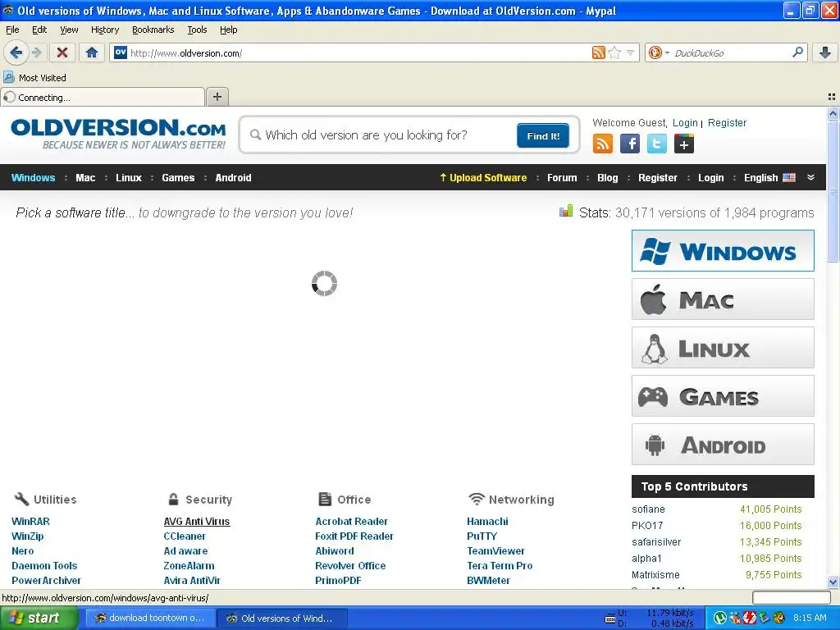
Task: Select the Connecting... tab
Action: pyautogui.click(x=103, y=97)
